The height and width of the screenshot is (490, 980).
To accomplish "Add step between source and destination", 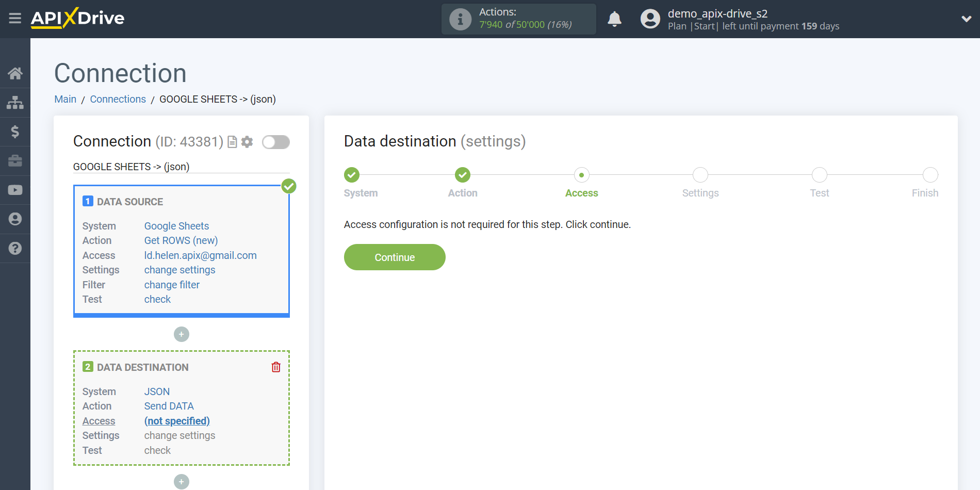I will pyautogui.click(x=182, y=334).
